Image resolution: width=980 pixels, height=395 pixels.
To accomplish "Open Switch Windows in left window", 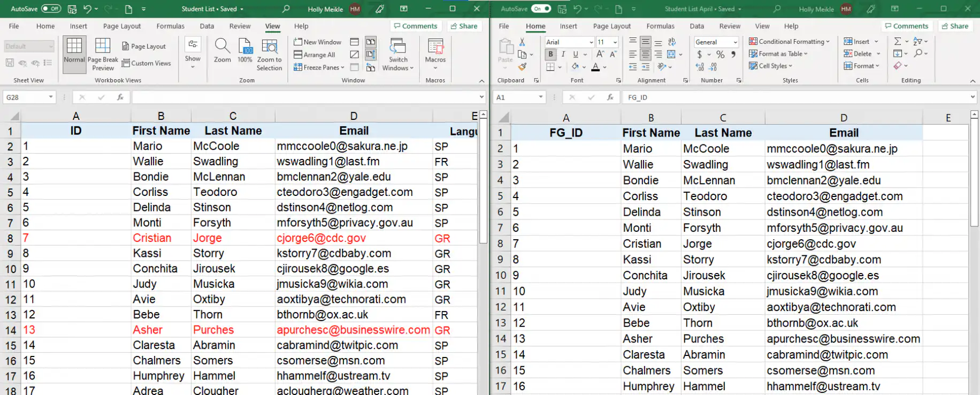I will pyautogui.click(x=397, y=55).
